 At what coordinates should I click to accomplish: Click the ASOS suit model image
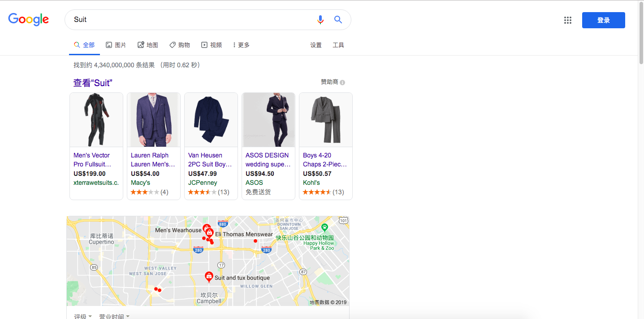(x=268, y=120)
